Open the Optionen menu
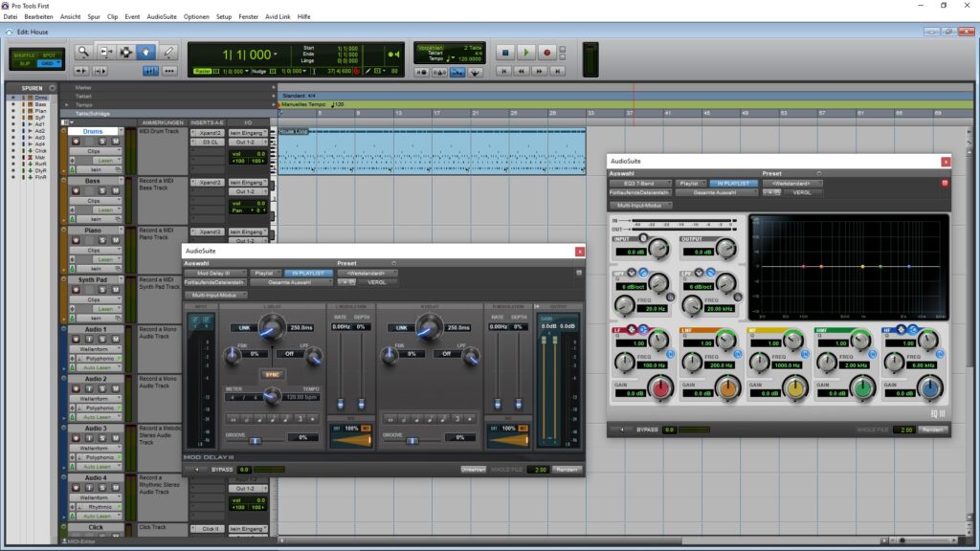The height and width of the screenshot is (551, 980). (x=196, y=17)
